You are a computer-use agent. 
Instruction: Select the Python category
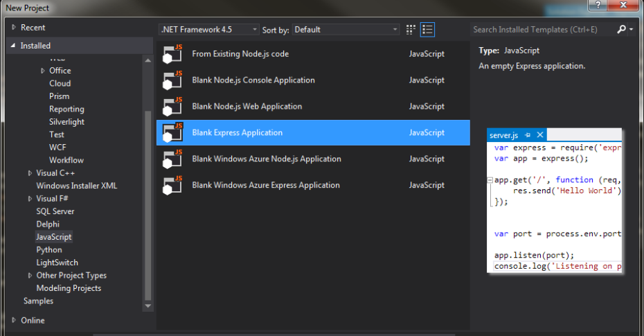[x=49, y=249]
